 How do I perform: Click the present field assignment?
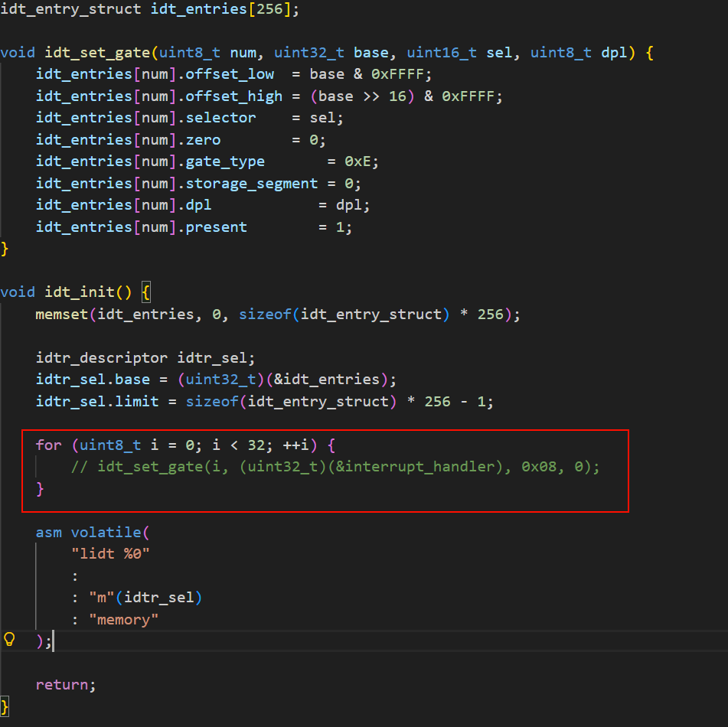tap(216, 227)
